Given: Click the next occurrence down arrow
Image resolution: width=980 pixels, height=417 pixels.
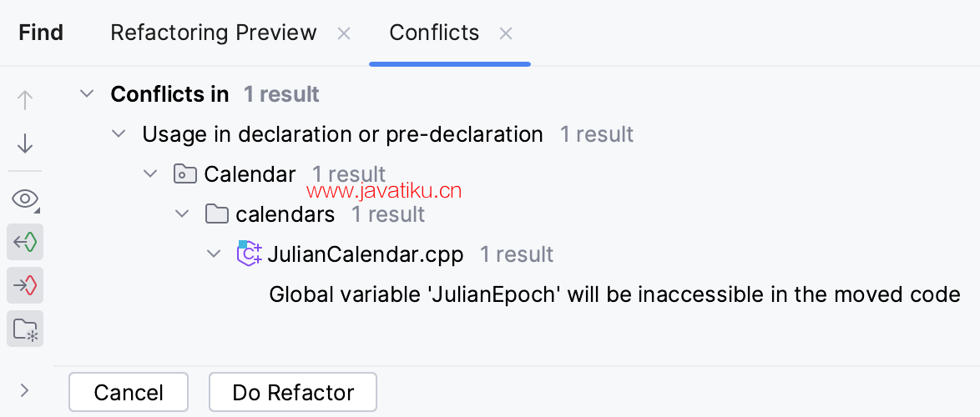Looking at the screenshot, I should [x=25, y=143].
